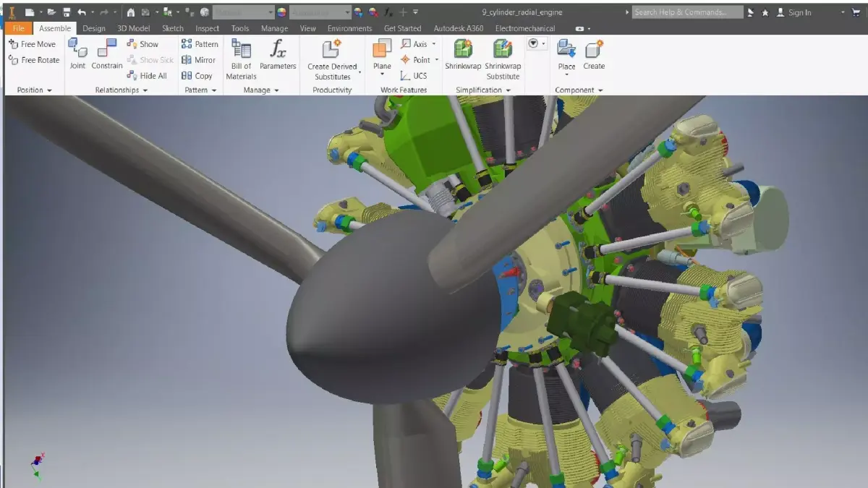Click the Axis work feature
Image resolution: width=868 pixels, height=488 pixels.
[414, 44]
